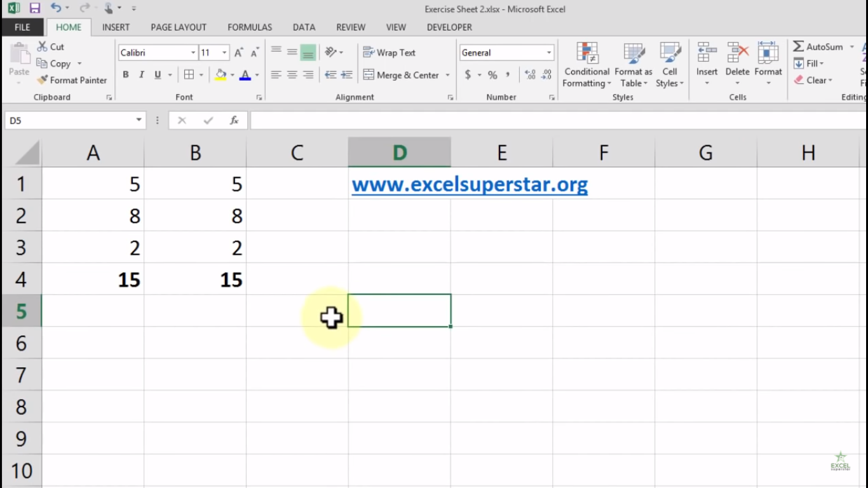
Task: Apply Accounting dollar number format
Action: click(468, 74)
